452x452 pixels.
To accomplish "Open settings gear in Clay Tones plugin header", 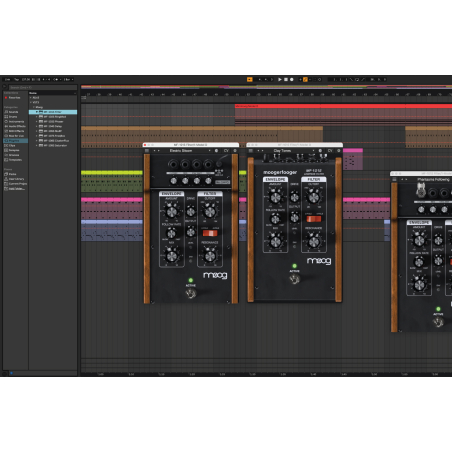I will pos(338,151).
